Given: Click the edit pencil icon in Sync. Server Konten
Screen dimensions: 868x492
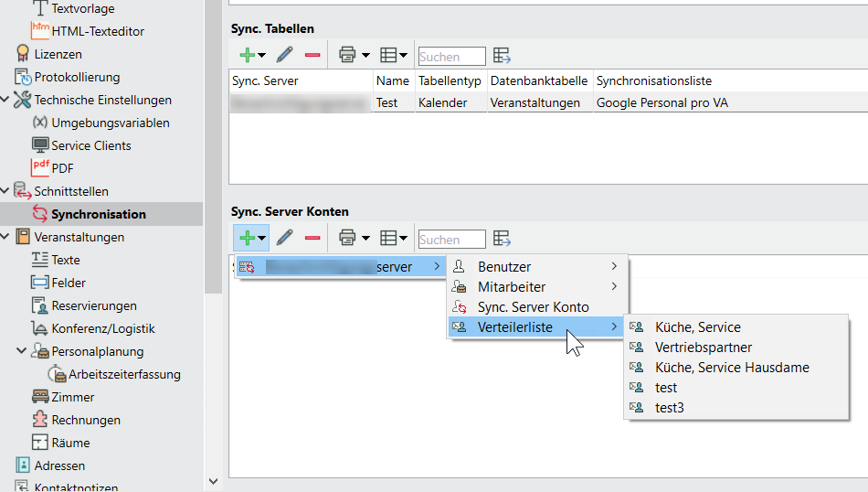Looking at the screenshot, I should pos(285,239).
